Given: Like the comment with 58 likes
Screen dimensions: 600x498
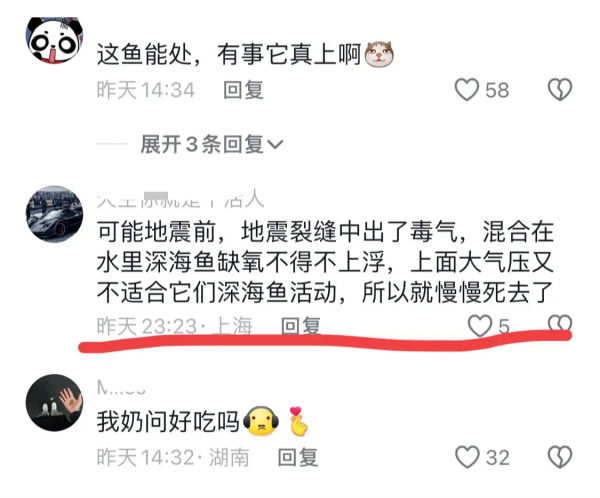Looking at the screenshot, I should click(x=466, y=90).
